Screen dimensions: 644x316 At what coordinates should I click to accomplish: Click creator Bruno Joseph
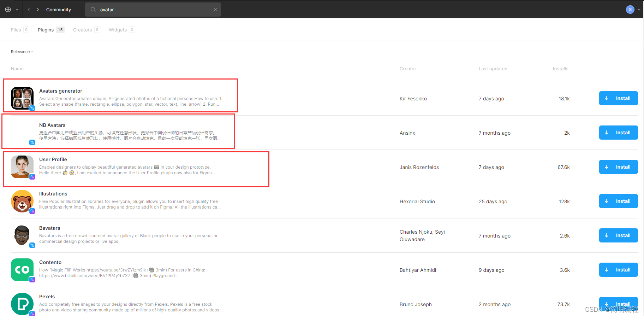(416, 304)
